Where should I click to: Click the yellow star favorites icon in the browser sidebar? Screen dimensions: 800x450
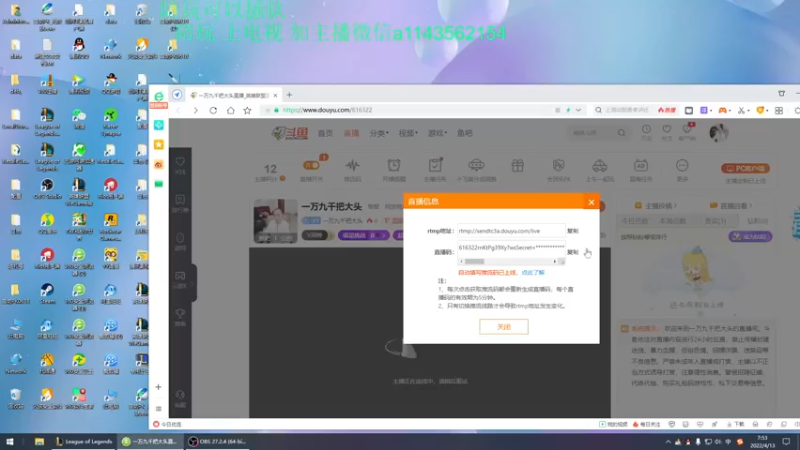tap(159, 145)
